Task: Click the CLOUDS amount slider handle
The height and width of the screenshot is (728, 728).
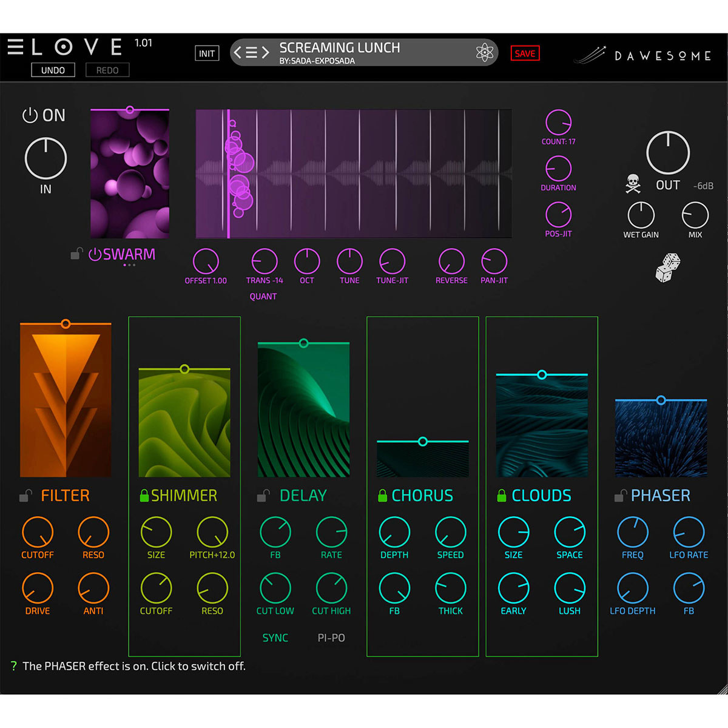Action: coord(542,375)
